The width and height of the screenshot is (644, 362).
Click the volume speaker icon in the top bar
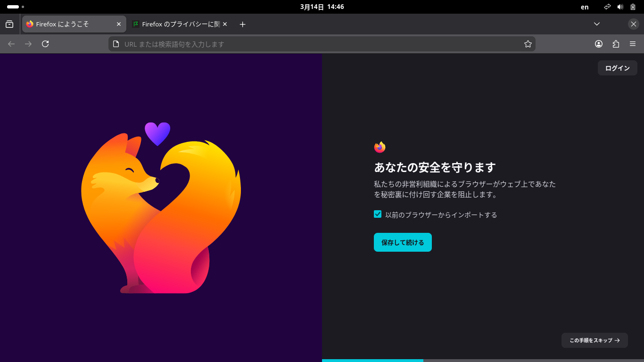pyautogui.click(x=620, y=7)
